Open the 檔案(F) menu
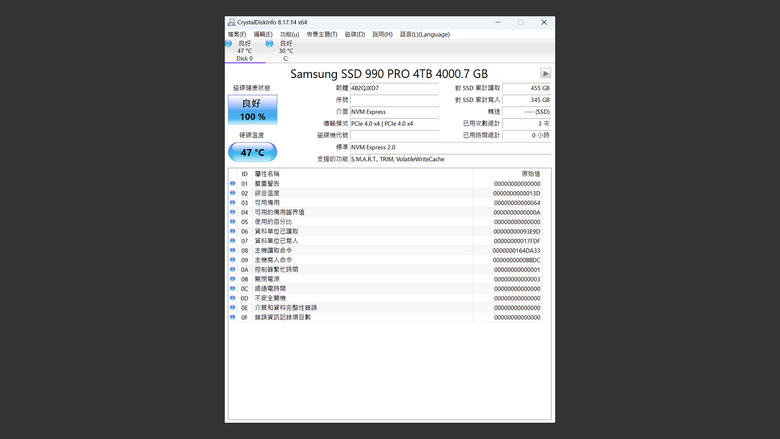 pos(237,34)
